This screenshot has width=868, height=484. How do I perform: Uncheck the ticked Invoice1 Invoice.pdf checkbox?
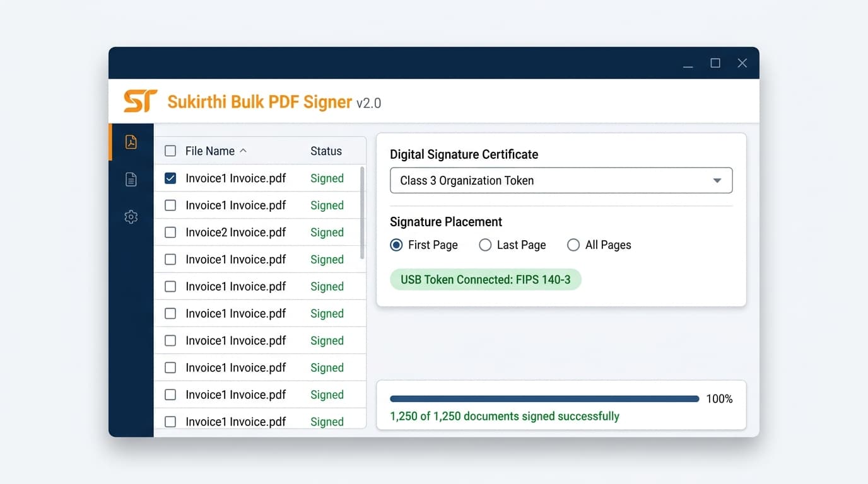[170, 178]
